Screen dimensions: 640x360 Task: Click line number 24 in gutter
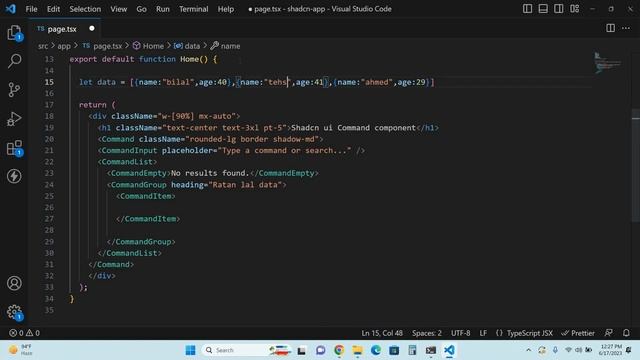coord(49,184)
